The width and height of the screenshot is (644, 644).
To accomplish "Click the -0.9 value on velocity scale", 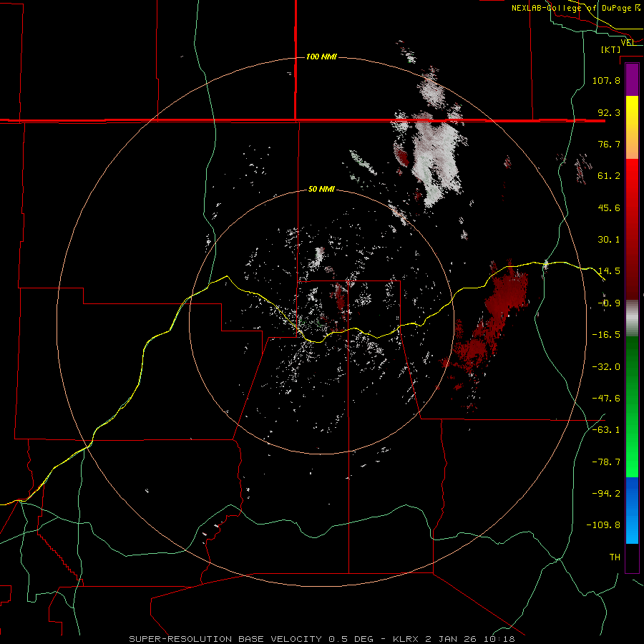I will pos(609,303).
